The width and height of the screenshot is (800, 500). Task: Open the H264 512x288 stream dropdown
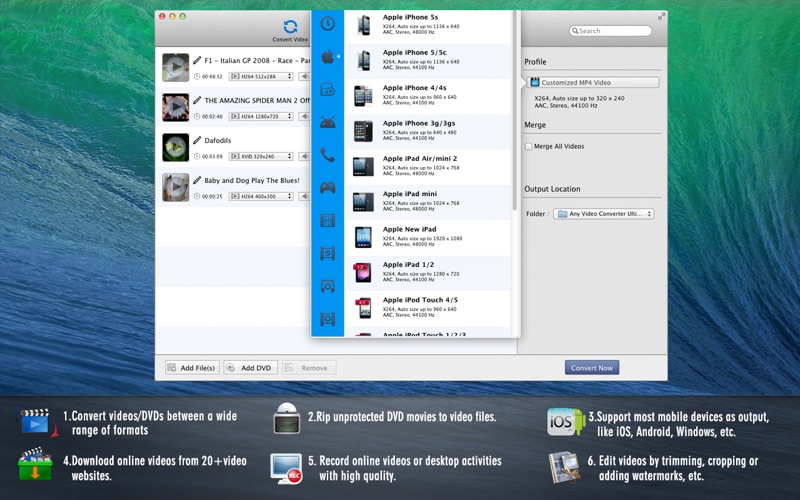261,77
